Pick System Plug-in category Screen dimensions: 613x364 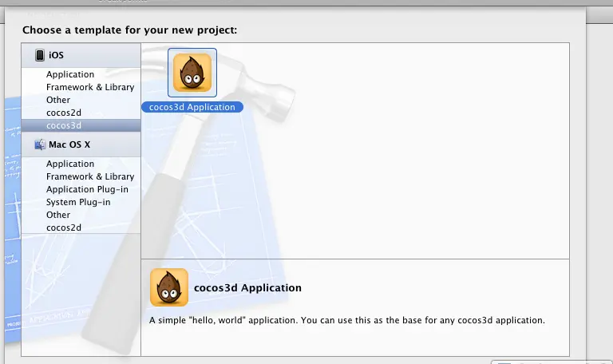pyautogui.click(x=78, y=202)
